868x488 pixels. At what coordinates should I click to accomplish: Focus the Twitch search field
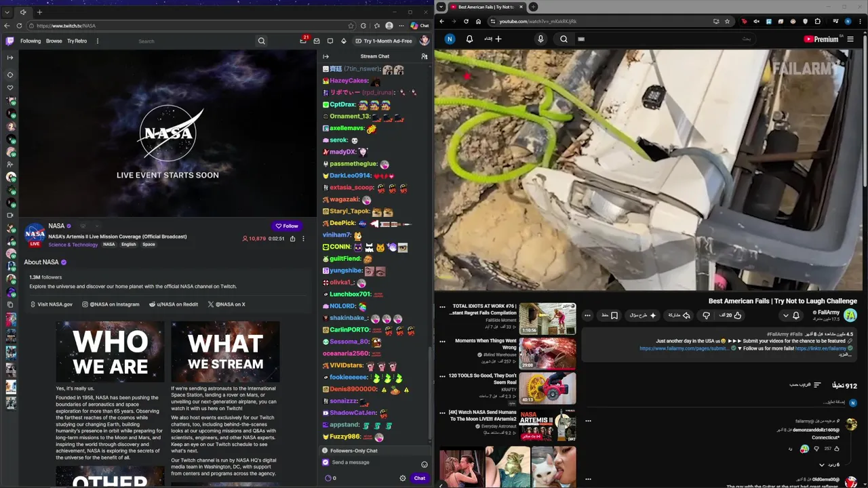pyautogui.click(x=195, y=41)
